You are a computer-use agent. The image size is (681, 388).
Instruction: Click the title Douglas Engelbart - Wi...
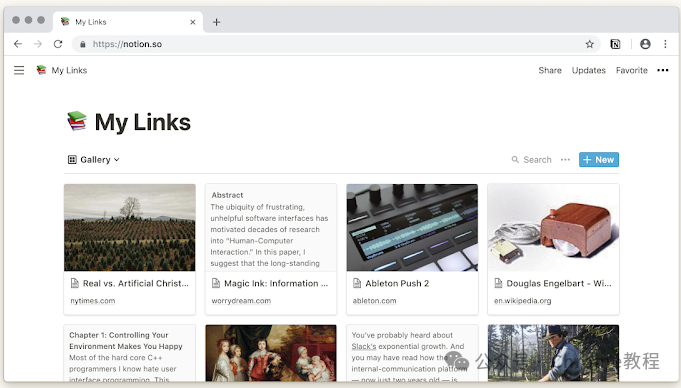559,284
